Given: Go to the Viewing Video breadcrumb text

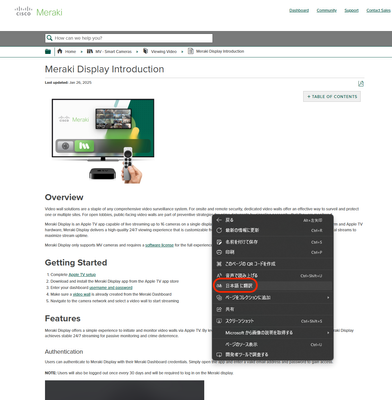Looking at the screenshot, I should point(164,52).
